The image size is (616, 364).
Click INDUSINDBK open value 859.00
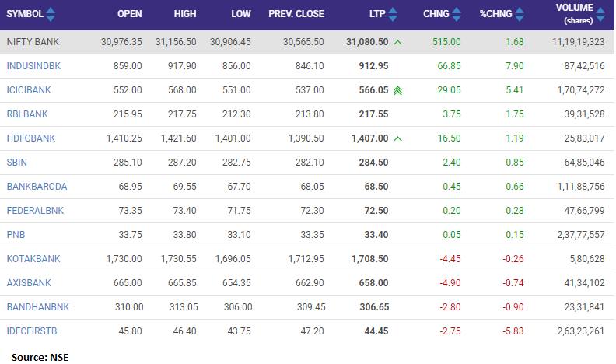click(128, 66)
